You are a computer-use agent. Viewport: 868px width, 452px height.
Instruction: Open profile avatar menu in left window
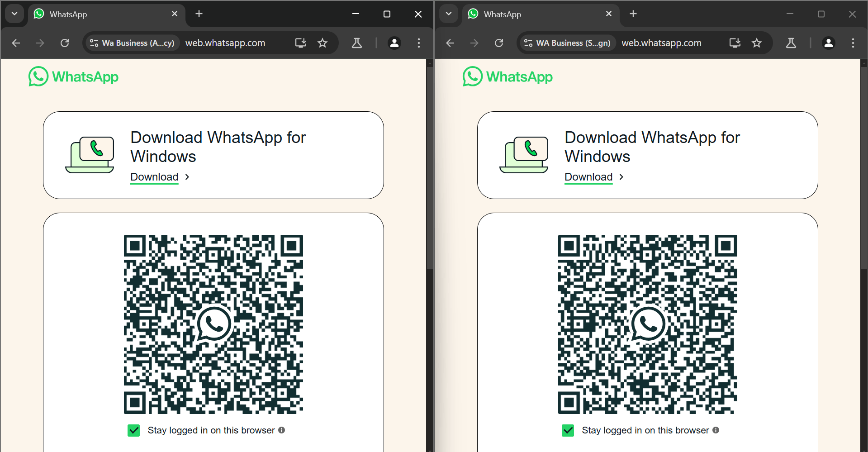point(394,43)
